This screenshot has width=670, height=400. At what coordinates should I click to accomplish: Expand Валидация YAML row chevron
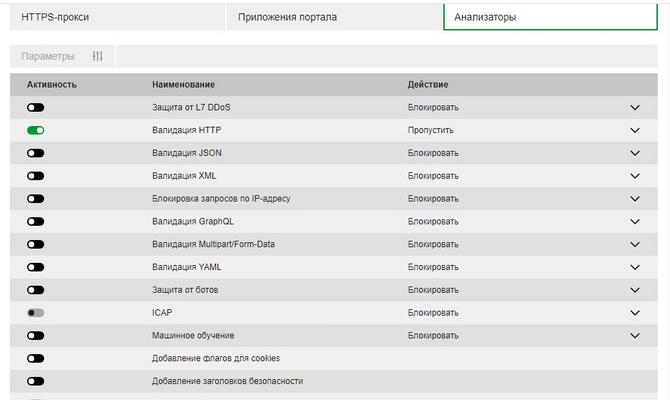point(634,267)
